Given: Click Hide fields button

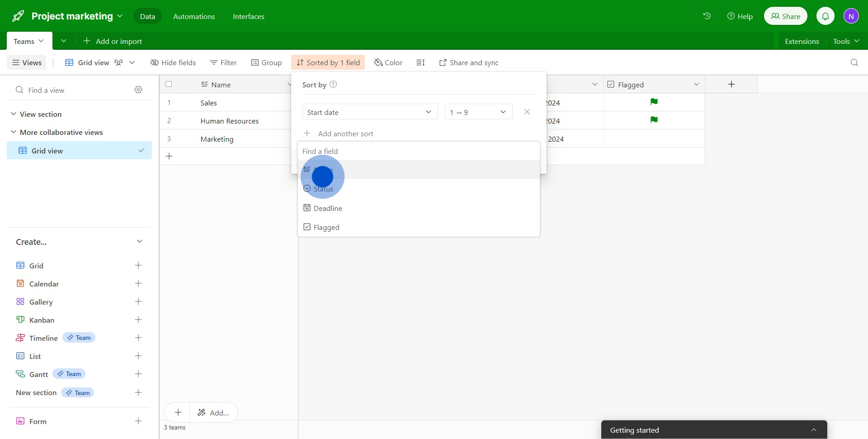Looking at the screenshot, I should click(x=173, y=62).
